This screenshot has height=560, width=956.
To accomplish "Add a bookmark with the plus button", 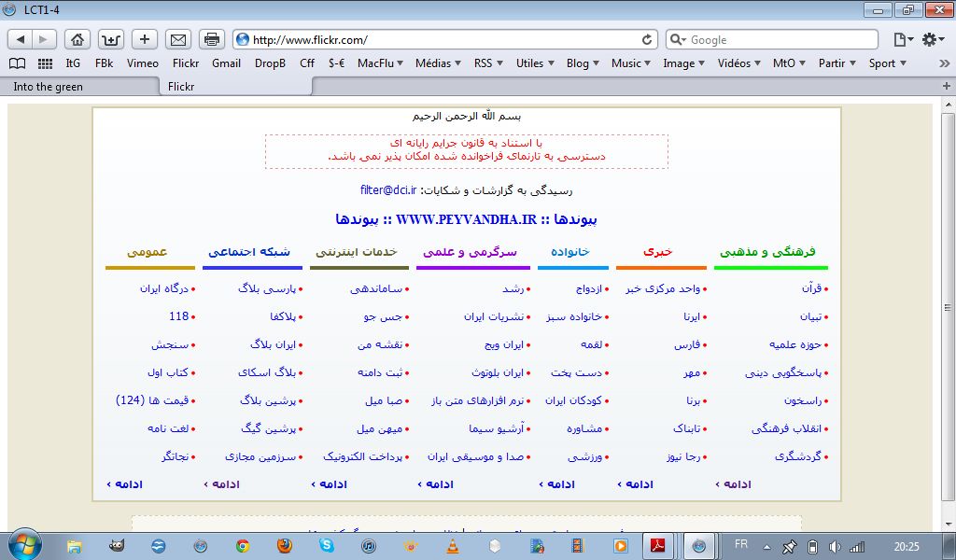I will [x=145, y=39].
